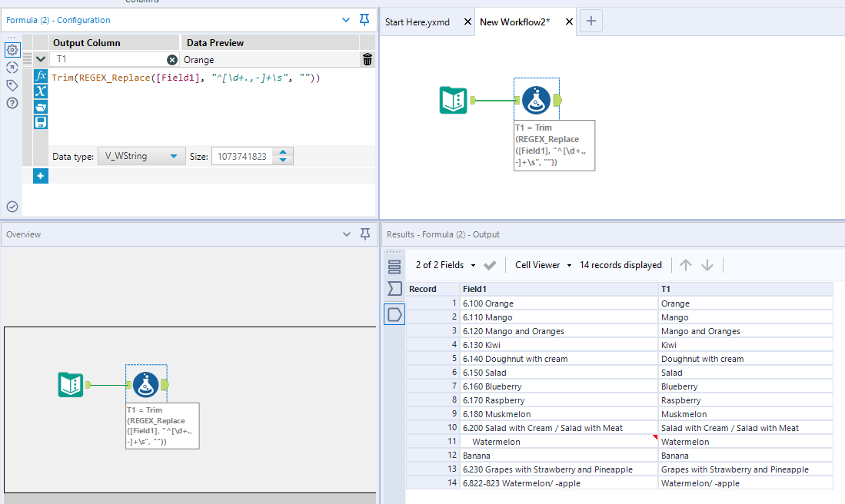The image size is (845, 504).
Task: Click the Help question mark icon
Action: tap(12, 103)
